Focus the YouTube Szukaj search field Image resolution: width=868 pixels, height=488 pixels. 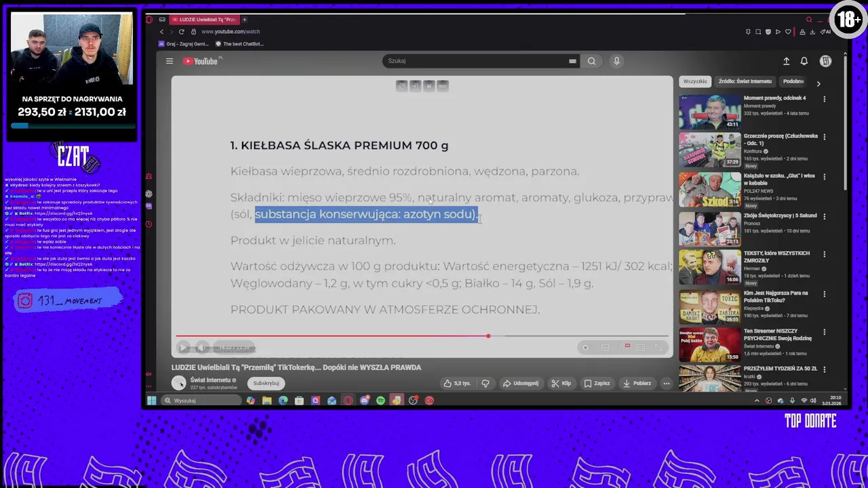pyautogui.click(x=475, y=61)
